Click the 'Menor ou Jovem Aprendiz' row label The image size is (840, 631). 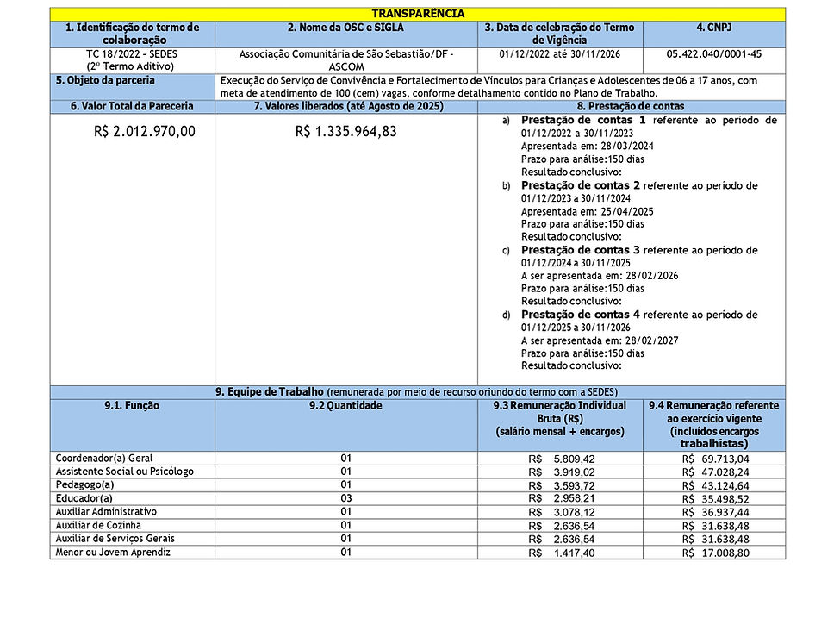point(113,553)
